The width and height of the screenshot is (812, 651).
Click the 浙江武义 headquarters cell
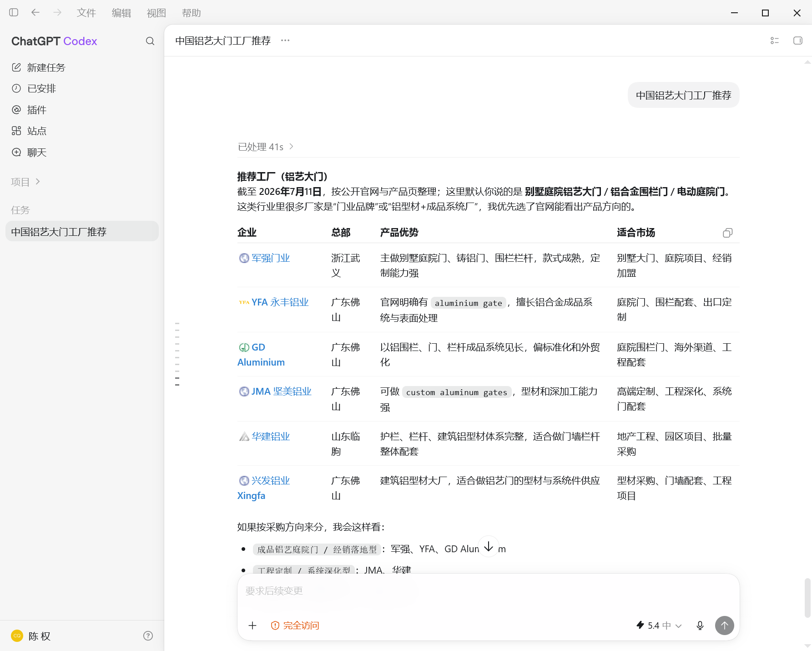click(345, 265)
